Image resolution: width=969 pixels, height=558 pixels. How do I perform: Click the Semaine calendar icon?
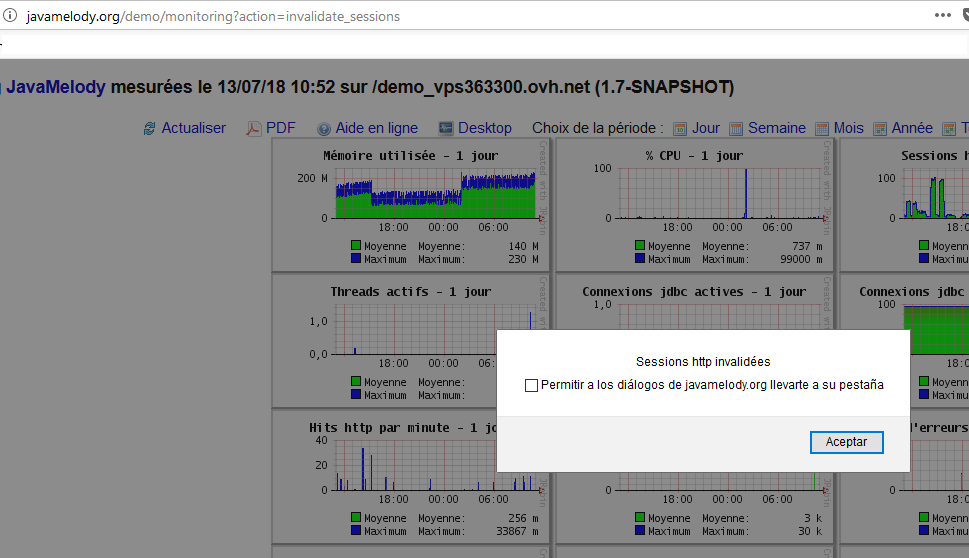(737, 129)
